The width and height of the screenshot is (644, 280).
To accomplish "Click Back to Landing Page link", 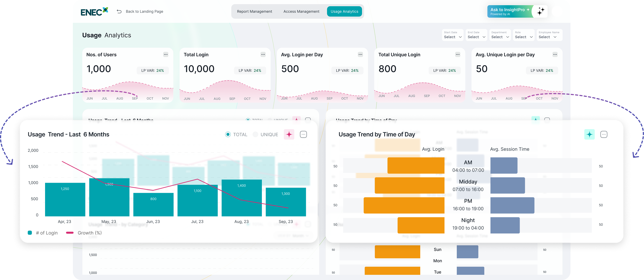I will [x=144, y=11].
